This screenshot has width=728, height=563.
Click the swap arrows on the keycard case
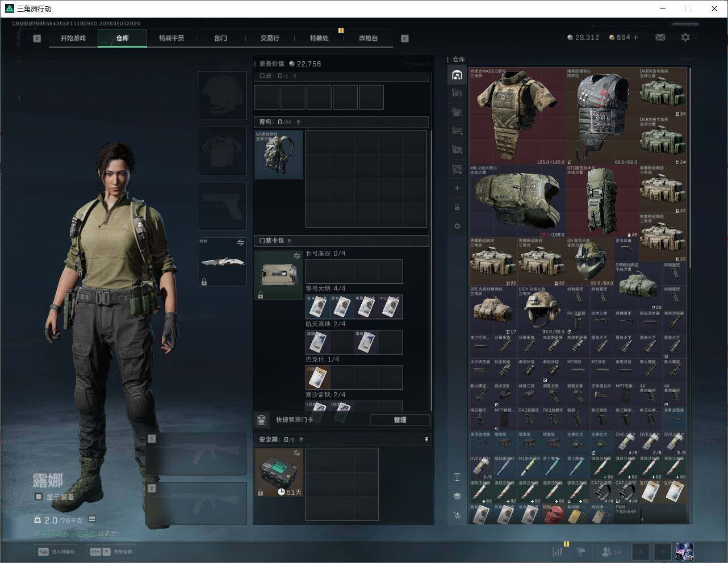(x=297, y=256)
